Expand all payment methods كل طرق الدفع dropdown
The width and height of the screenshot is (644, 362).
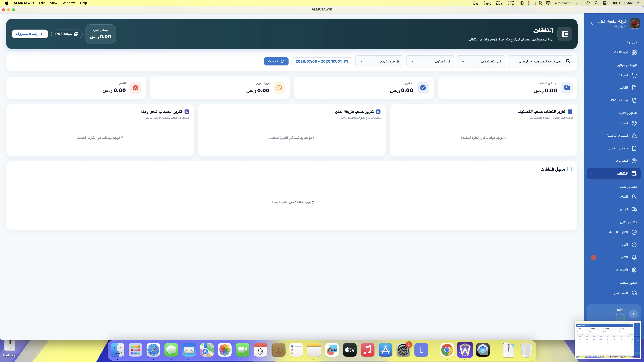tap(379, 61)
